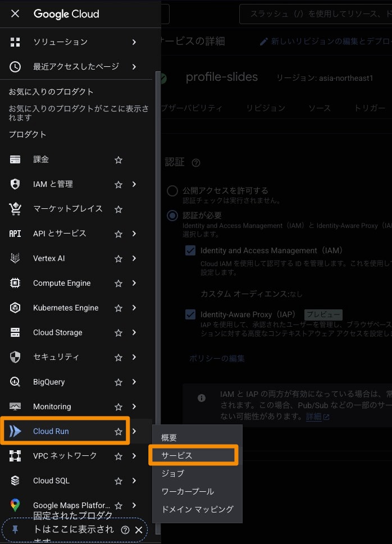Pin Vertex AI with its star

coord(118,258)
